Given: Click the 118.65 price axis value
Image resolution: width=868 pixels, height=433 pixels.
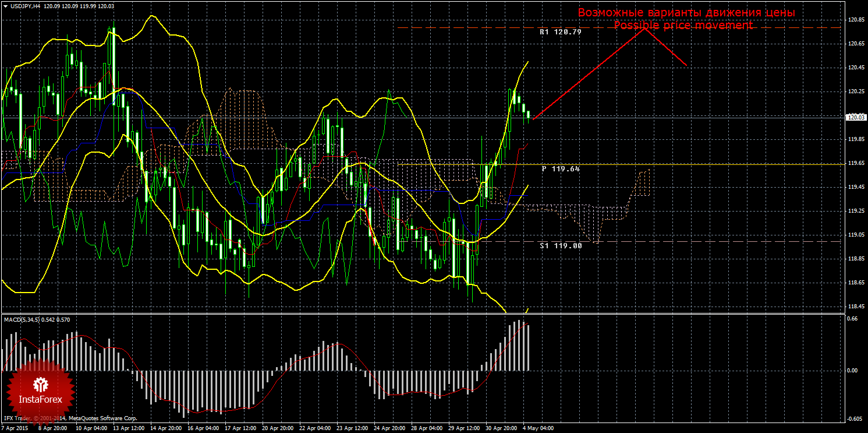Looking at the screenshot, I should (x=856, y=283).
